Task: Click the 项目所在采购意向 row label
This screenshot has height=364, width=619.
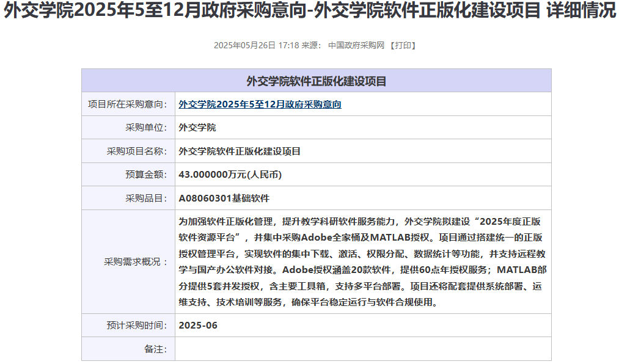Action: pos(128,104)
